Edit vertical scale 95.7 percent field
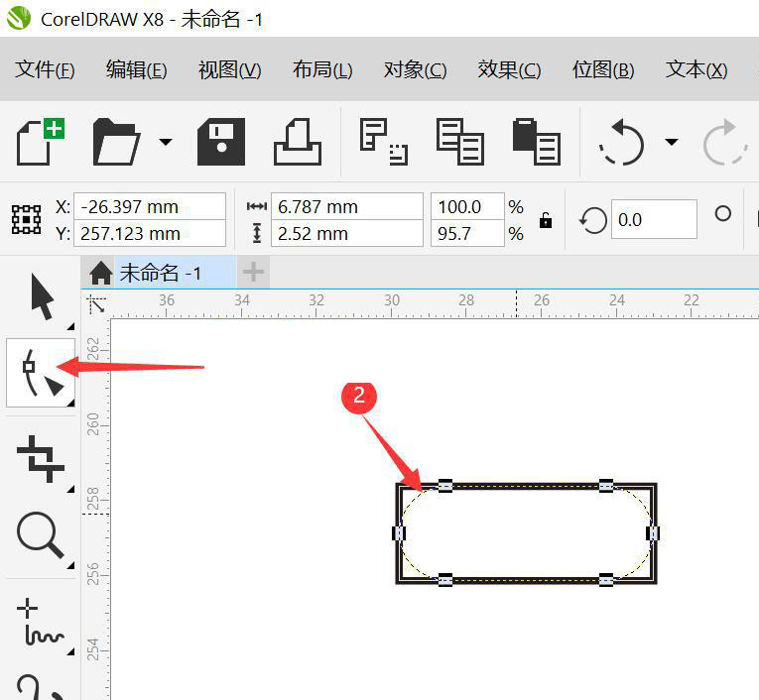Screen dimensions: 759x700 point(467,234)
